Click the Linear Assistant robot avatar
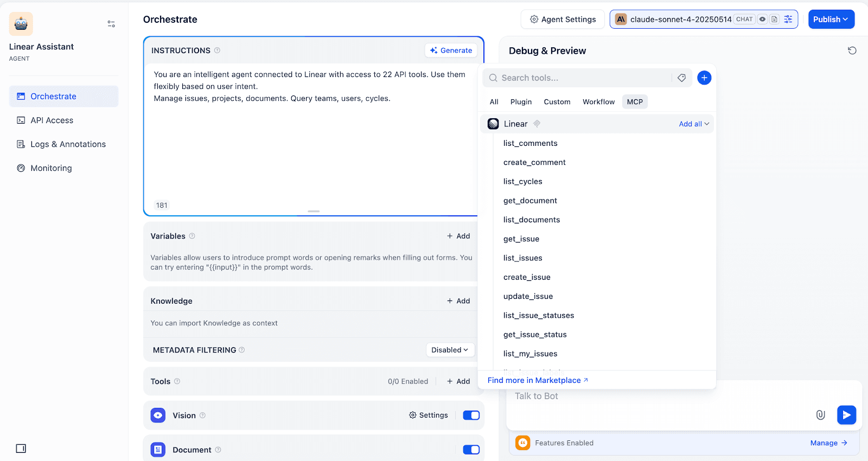The image size is (868, 461). pos(21,24)
